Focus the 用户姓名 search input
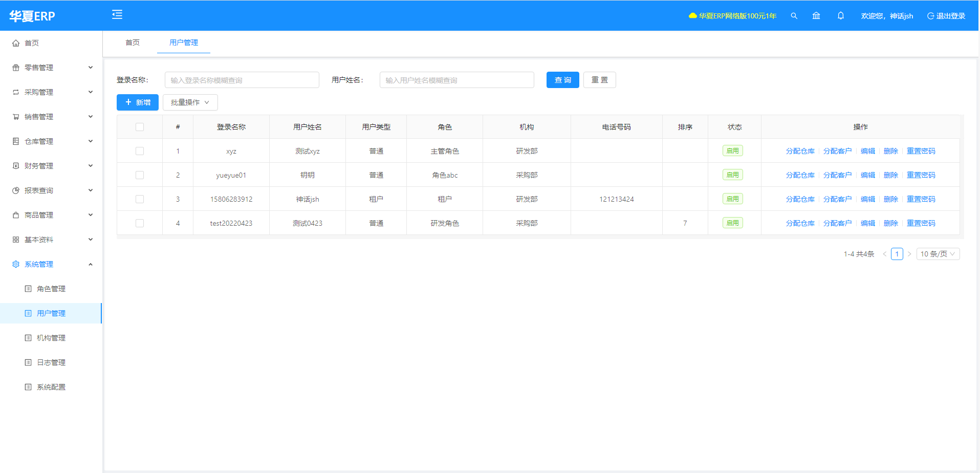980x473 pixels. click(457, 80)
